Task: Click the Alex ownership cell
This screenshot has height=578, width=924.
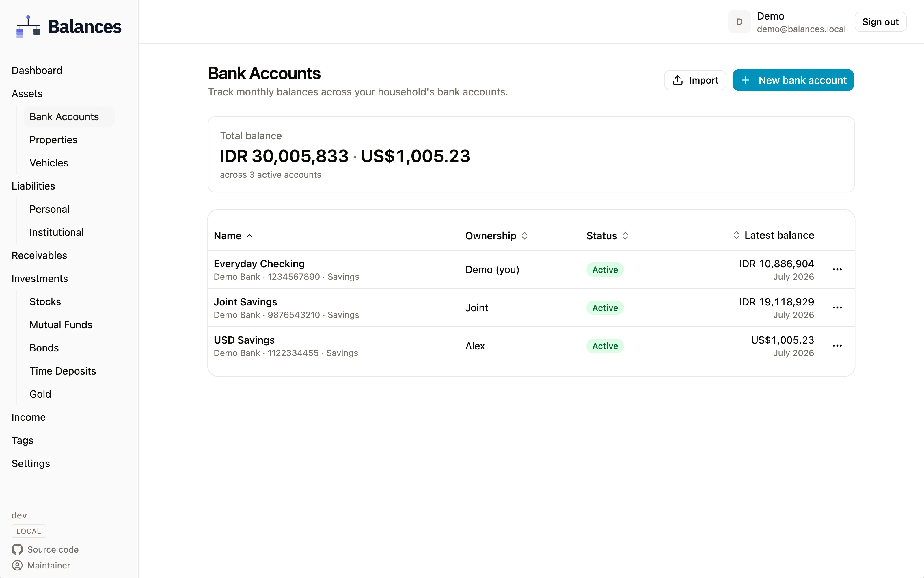Action: click(x=475, y=346)
